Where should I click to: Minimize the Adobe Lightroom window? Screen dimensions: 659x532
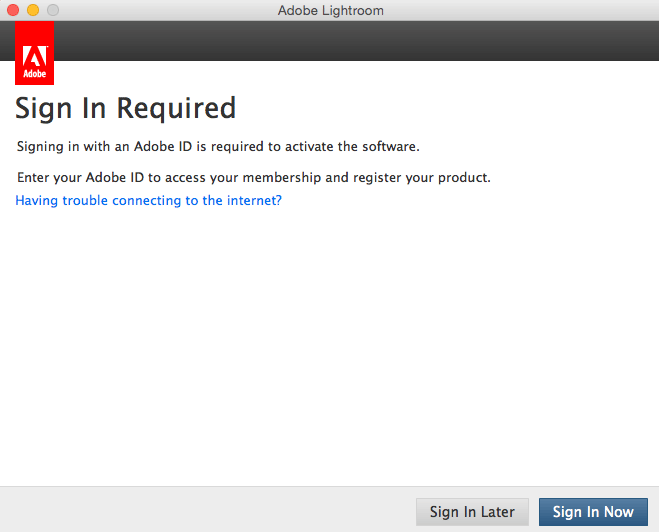pyautogui.click(x=33, y=10)
